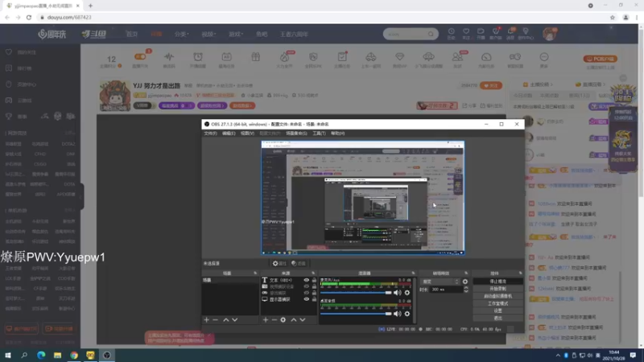Click the gift box icon in streamer toolbar
644x362 pixels.
coord(255,56)
